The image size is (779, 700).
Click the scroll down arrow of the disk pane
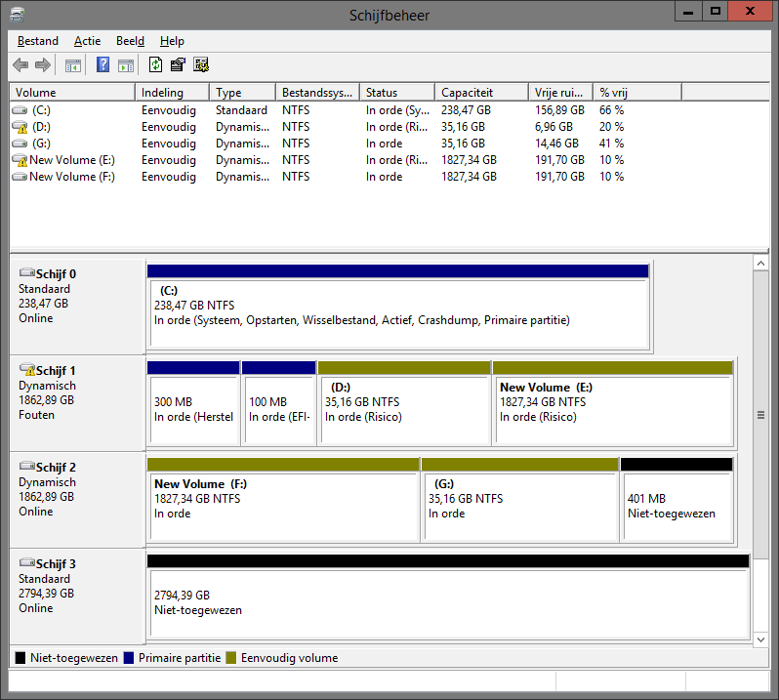click(761, 638)
